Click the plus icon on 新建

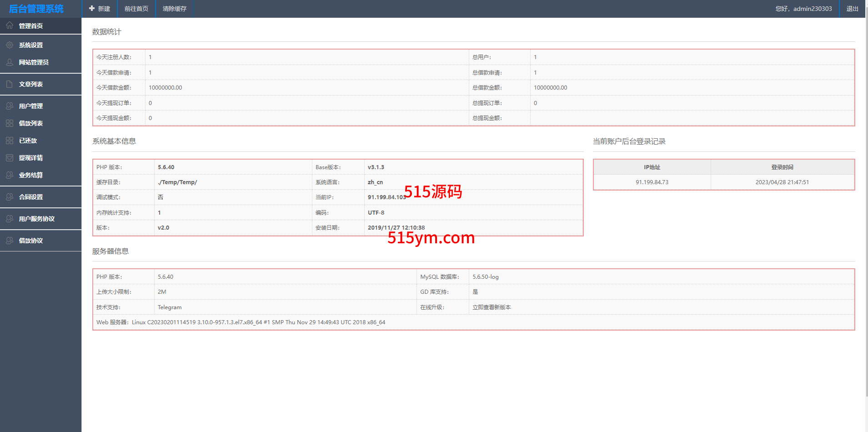pos(92,9)
